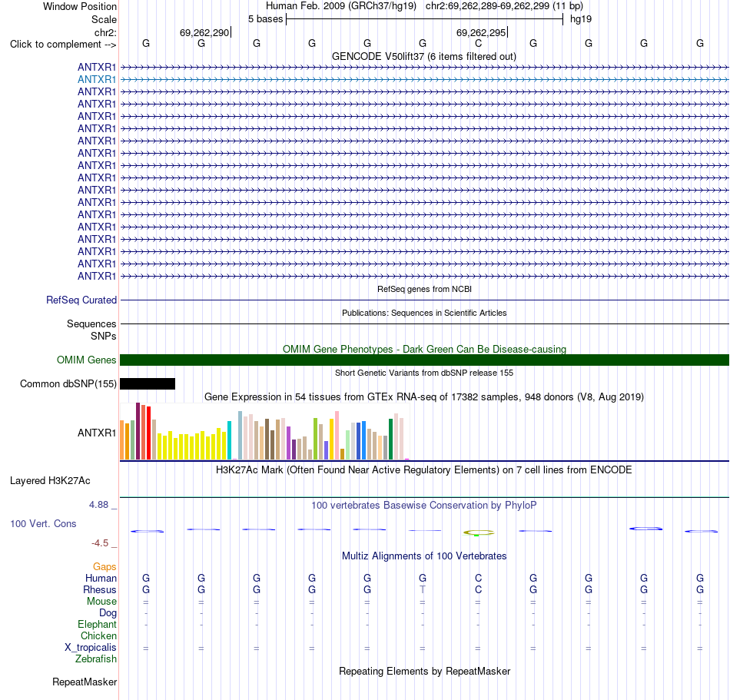This screenshot has height=700, width=730.
Task: Click the 69,262,295 coordinate marker
Action: (x=481, y=32)
